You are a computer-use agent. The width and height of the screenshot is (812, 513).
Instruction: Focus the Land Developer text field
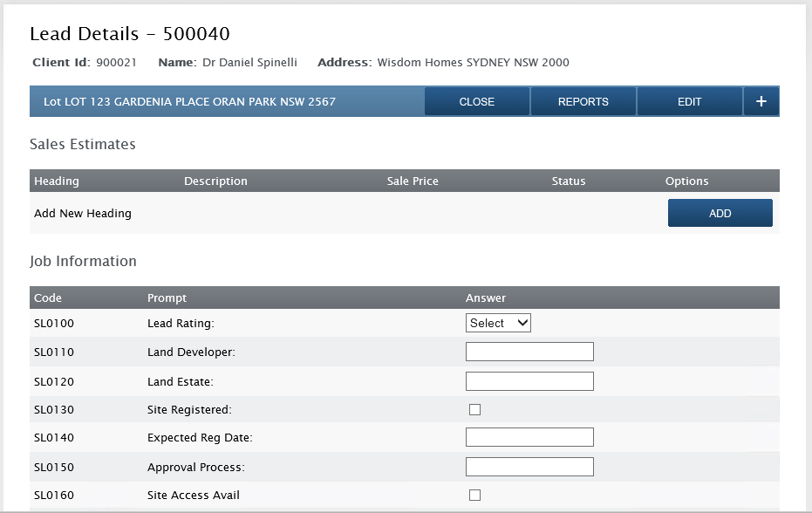(x=529, y=352)
